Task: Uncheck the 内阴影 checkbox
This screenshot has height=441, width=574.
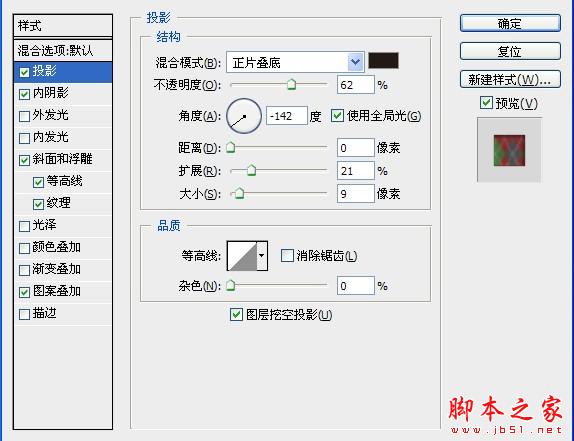Action: coord(25,94)
